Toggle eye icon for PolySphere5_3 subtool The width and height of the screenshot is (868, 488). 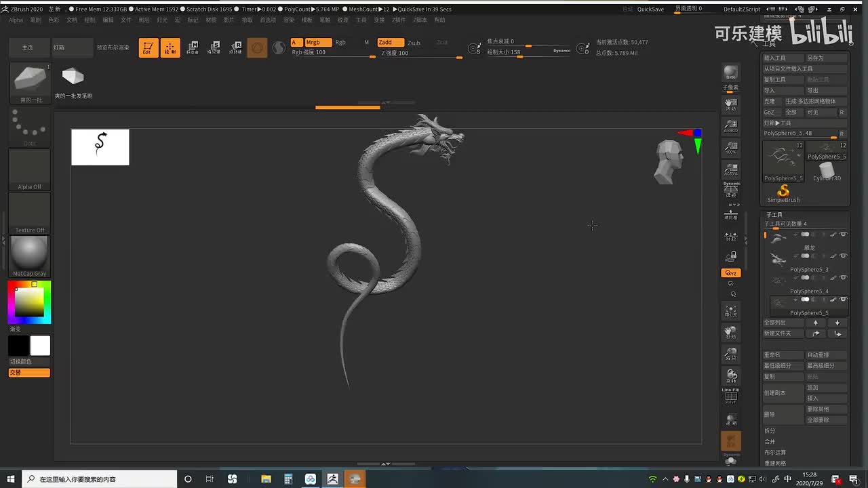point(844,256)
